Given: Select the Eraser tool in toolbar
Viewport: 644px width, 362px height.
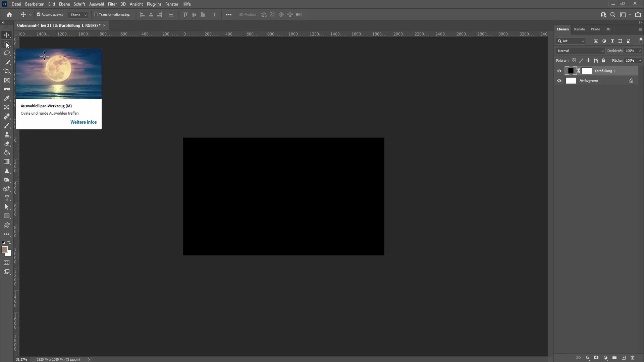Looking at the screenshot, I should coord(7,144).
